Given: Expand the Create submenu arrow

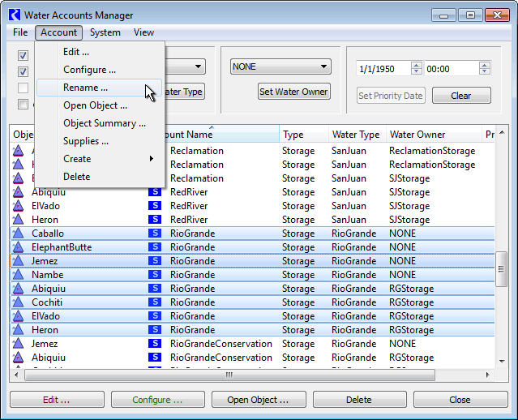Looking at the screenshot, I should 152,159.
